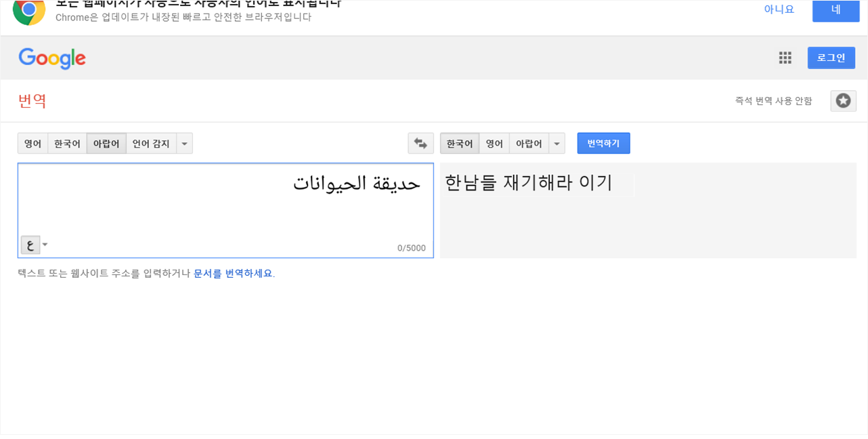
Task: Choose 아랍어 as target language
Action: (529, 144)
